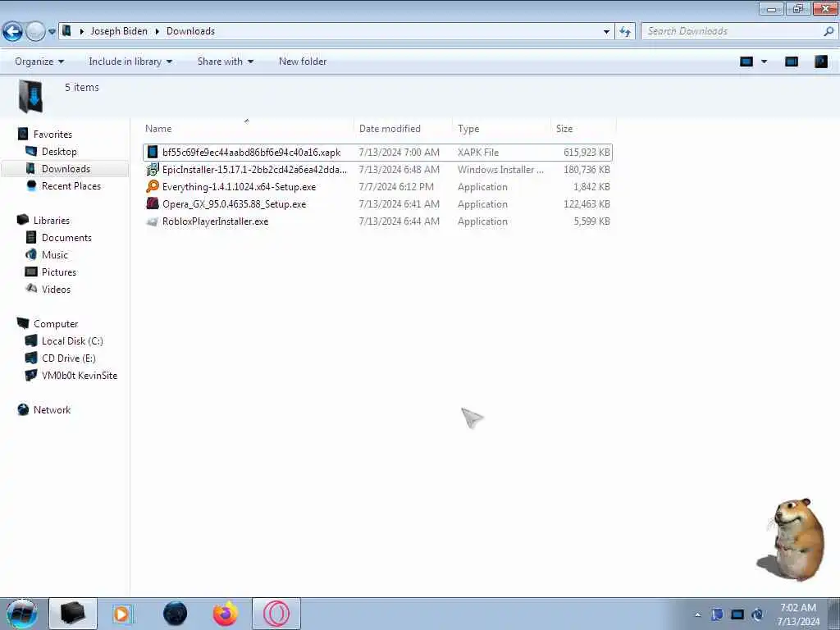Image resolution: width=840 pixels, height=630 pixels.
Task: Click the Explorer taskbar button
Action: pyautogui.click(x=73, y=614)
